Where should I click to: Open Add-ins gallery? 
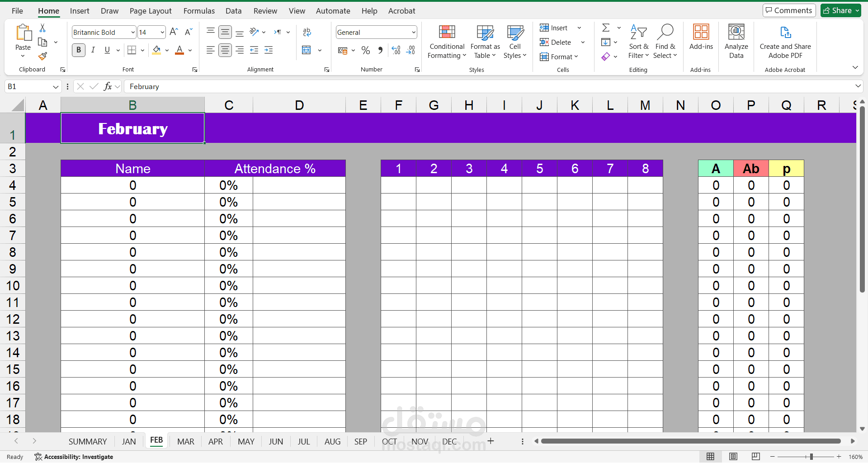[x=701, y=37]
